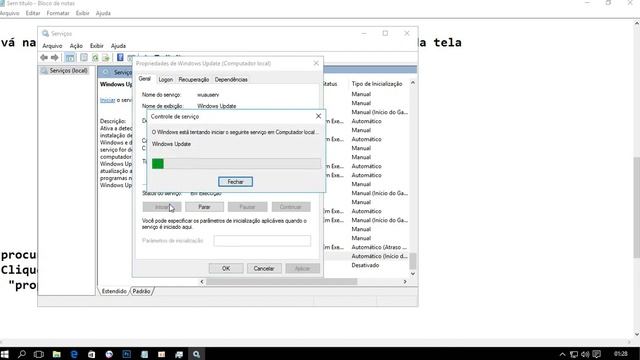Click the services list scroll-down arrow
Image resolution: width=640 pixels, height=360 pixels.
413,273
